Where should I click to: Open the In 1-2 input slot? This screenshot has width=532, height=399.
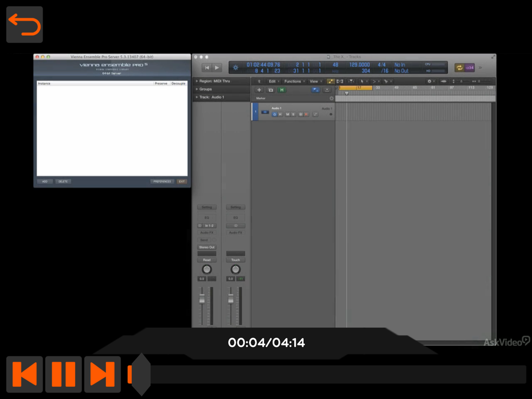click(209, 226)
